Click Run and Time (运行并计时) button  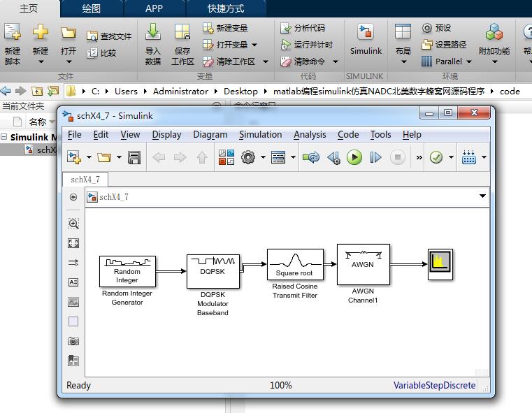[x=306, y=45]
